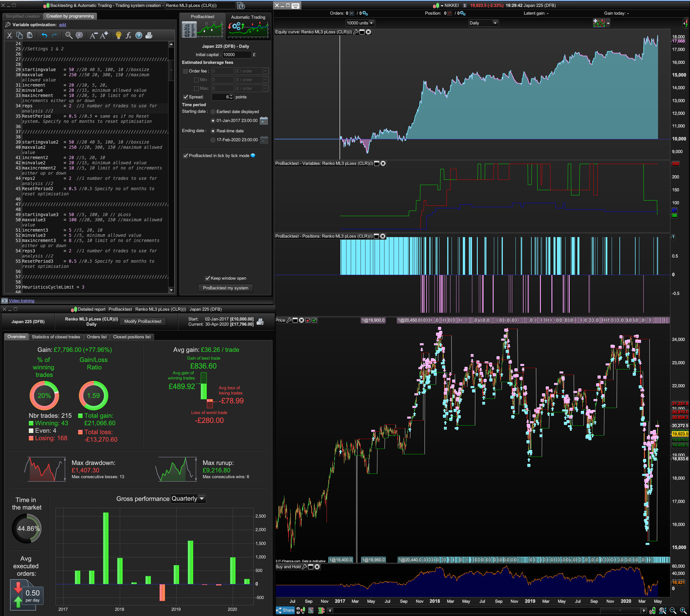Switch to Statistics of closed trades tab
Viewport: 690px width, 616px height.
56,337
